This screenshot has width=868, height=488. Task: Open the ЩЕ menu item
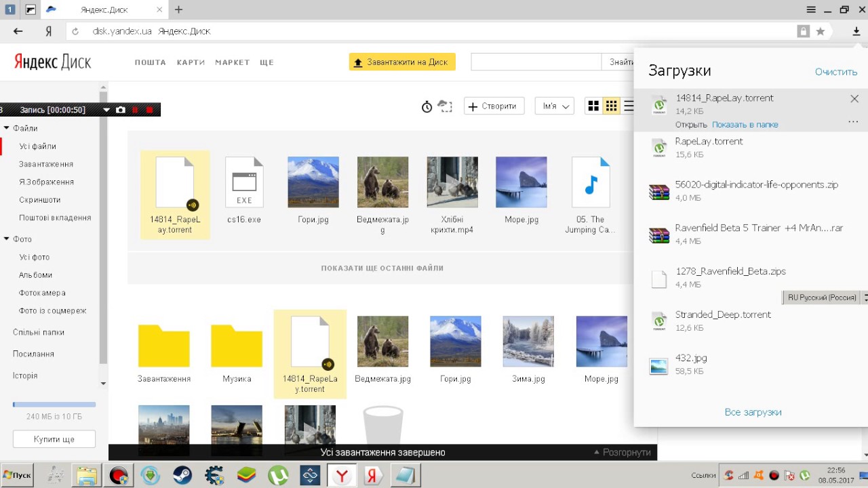point(267,62)
